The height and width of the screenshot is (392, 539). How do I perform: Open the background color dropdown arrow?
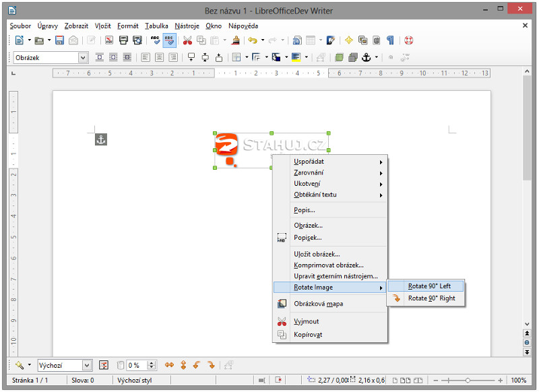307,58
